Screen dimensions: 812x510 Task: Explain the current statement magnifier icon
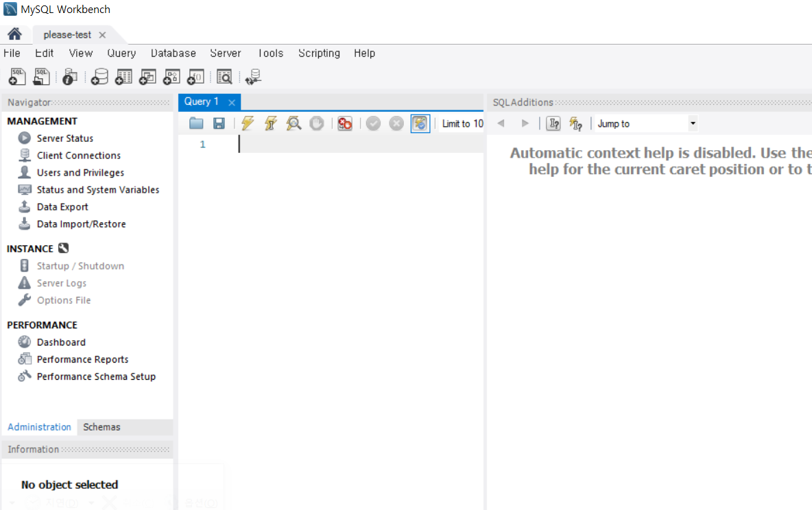pyautogui.click(x=294, y=123)
